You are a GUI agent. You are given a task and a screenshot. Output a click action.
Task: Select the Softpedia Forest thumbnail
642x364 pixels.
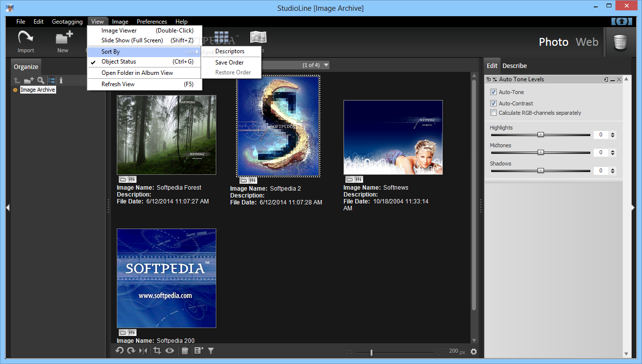[167, 135]
